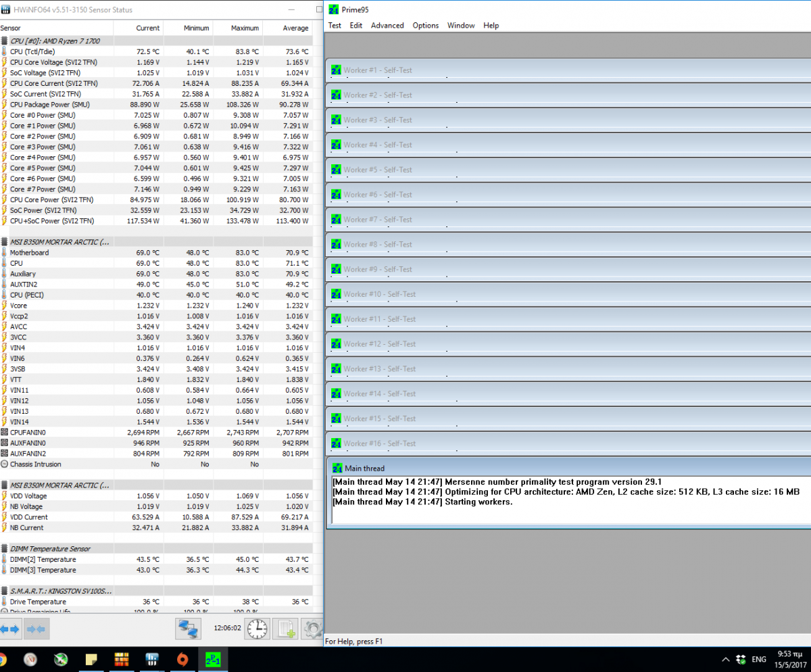Show hidden system tray icons chevron
811x672 pixels.
click(726, 659)
